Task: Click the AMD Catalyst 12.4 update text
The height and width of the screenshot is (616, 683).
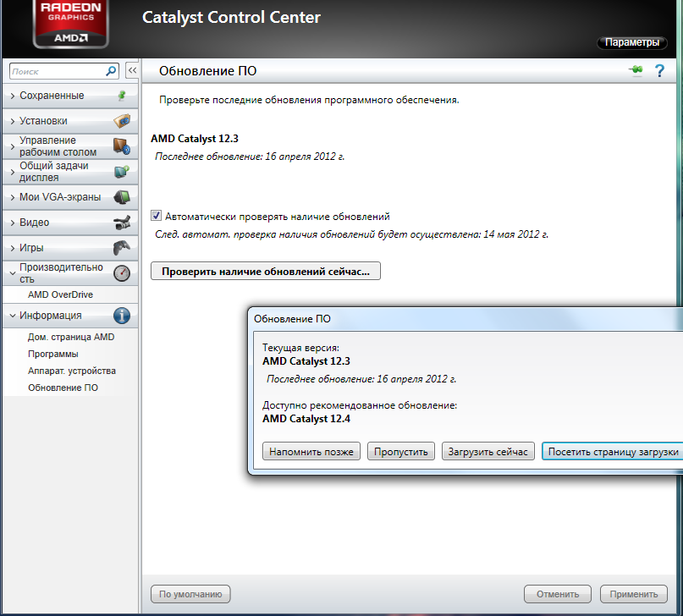Action: tap(306, 419)
